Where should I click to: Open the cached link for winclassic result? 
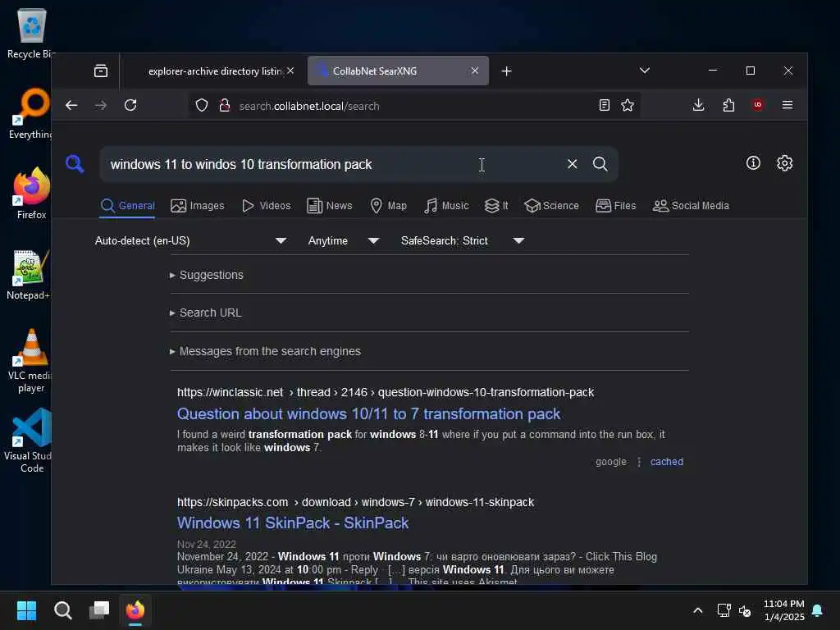point(666,461)
